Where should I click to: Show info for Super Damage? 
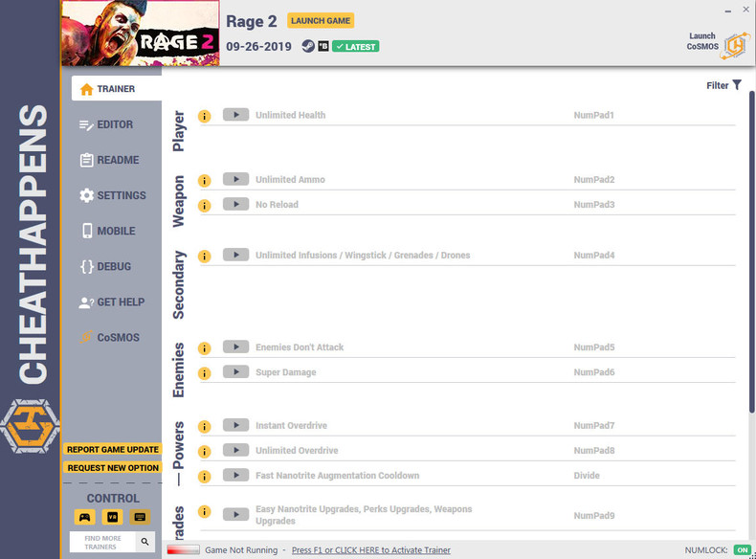tap(205, 373)
